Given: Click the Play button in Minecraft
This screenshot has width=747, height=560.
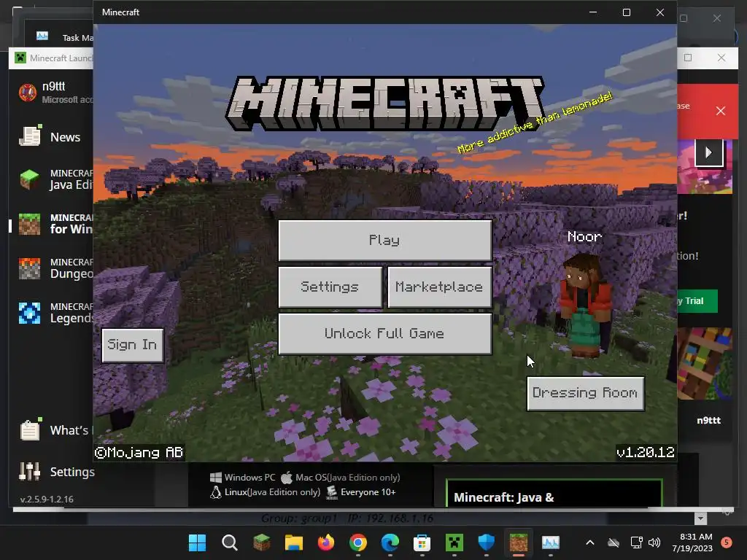Looking at the screenshot, I should [x=385, y=241].
